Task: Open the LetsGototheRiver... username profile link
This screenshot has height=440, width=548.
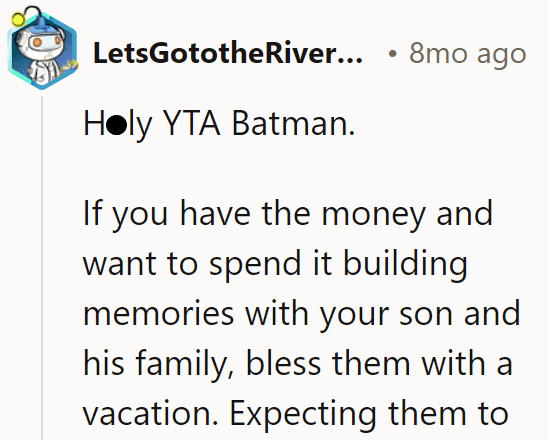Action: (228, 53)
